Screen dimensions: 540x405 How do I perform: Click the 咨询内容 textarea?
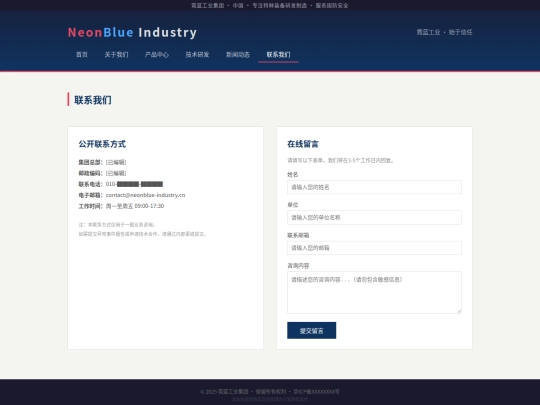pos(374,292)
